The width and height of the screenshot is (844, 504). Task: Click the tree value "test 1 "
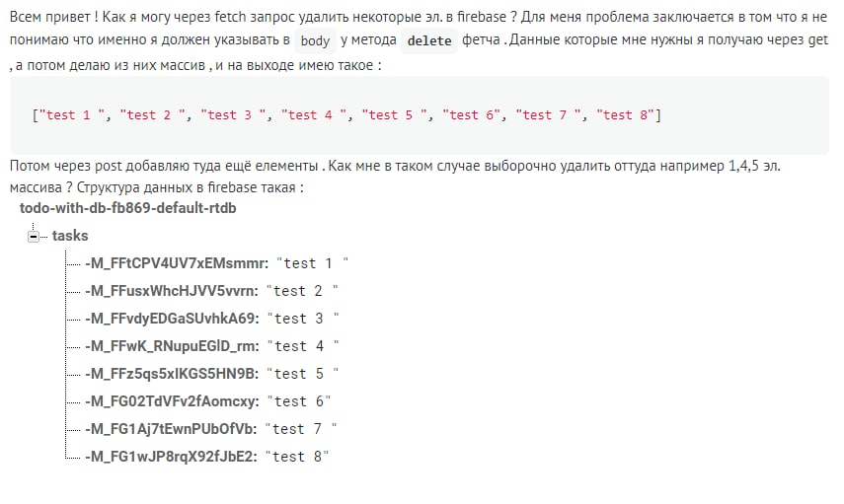tap(312, 263)
